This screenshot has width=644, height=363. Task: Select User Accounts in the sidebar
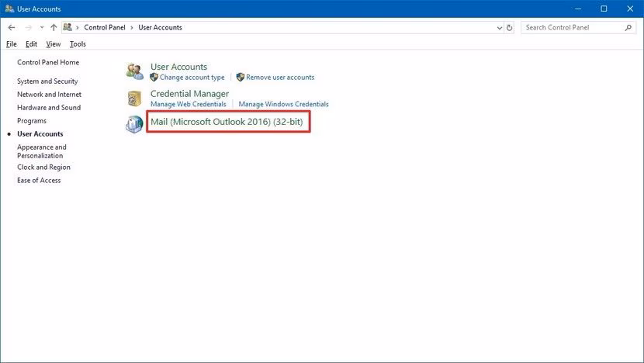click(40, 134)
